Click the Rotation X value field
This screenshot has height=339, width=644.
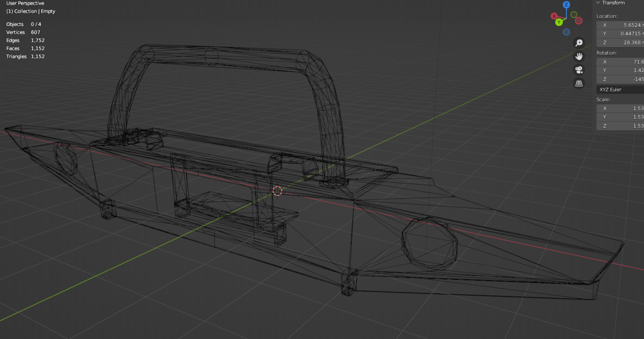(621, 62)
